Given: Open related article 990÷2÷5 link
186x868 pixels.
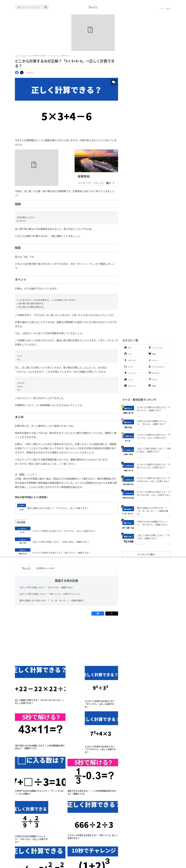Looking at the screenshot, I should point(50,594).
